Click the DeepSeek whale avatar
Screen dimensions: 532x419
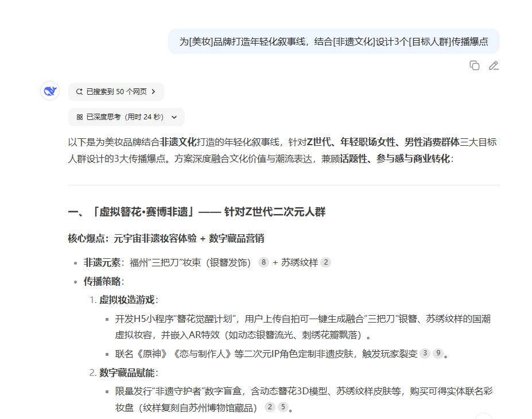[50, 91]
